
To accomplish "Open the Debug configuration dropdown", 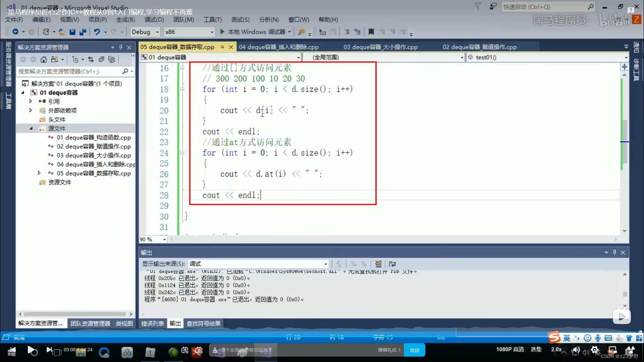I will (x=157, y=32).
